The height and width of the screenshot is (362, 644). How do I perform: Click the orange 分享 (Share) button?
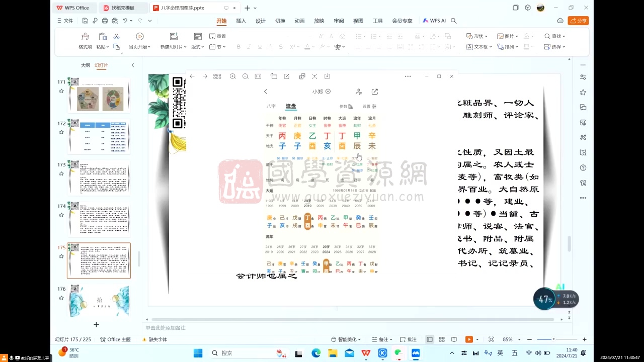(578, 21)
